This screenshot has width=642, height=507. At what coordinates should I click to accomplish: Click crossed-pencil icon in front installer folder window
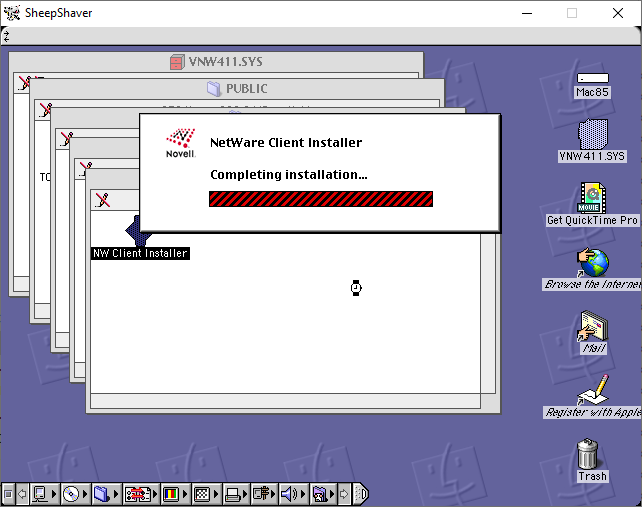click(102, 200)
